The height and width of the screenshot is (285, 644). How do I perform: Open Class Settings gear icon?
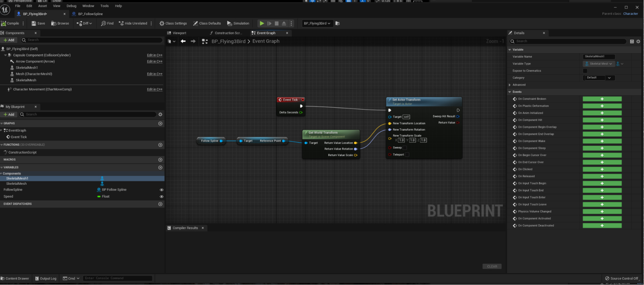click(x=162, y=24)
